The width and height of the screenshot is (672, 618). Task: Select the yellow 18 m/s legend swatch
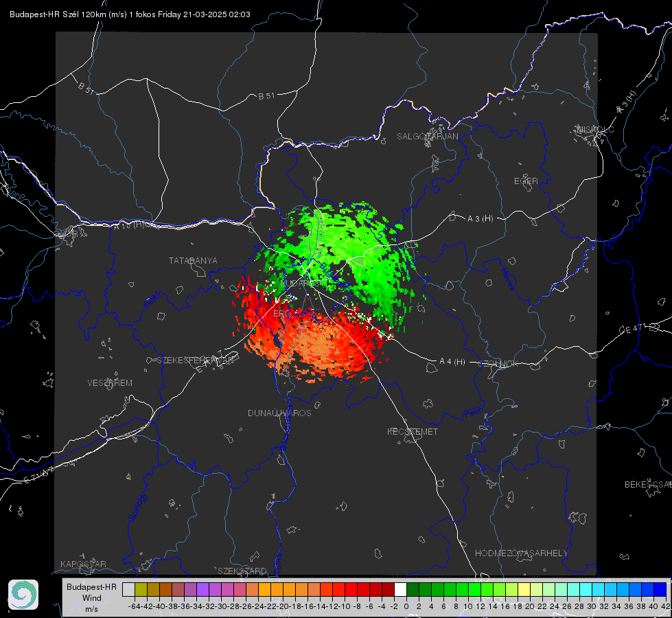tap(524, 589)
